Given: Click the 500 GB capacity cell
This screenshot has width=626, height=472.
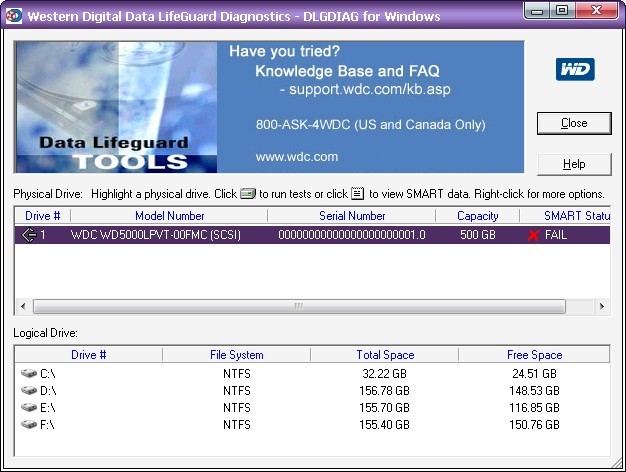Looking at the screenshot, I should coord(477,235).
